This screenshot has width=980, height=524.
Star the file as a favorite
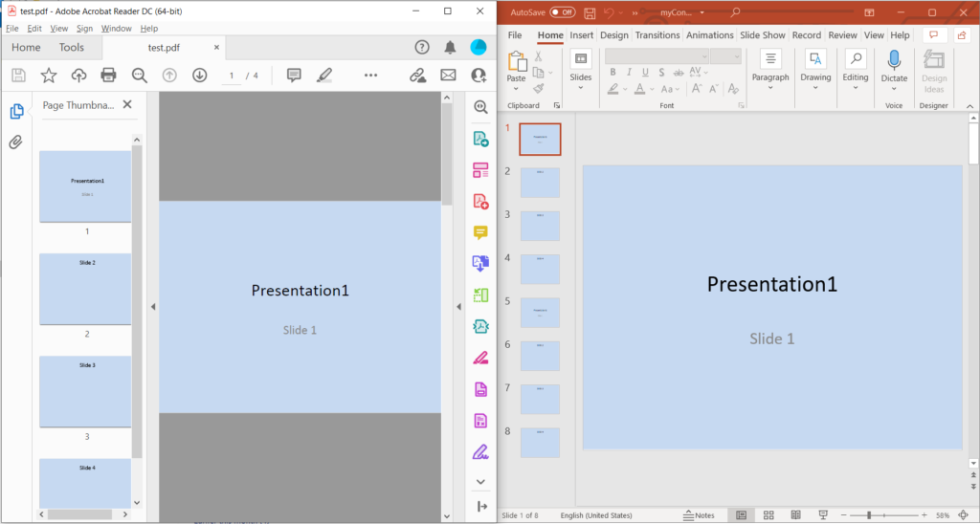click(x=49, y=76)
